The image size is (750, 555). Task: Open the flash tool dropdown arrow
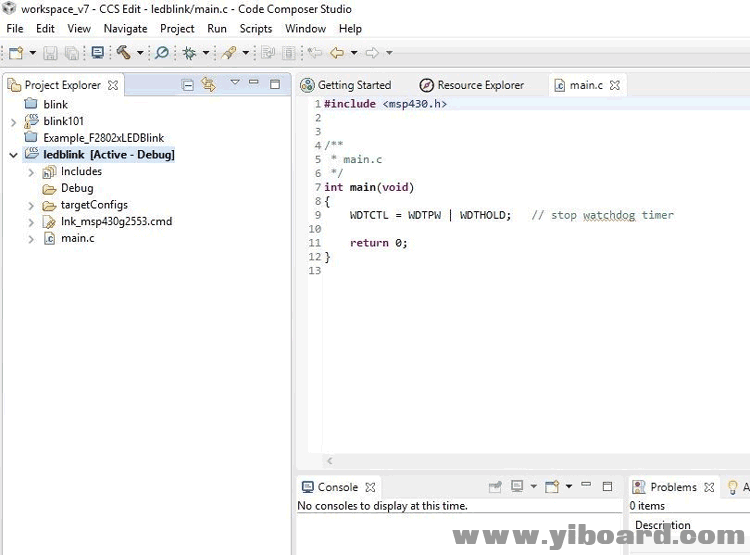[245, 52]
